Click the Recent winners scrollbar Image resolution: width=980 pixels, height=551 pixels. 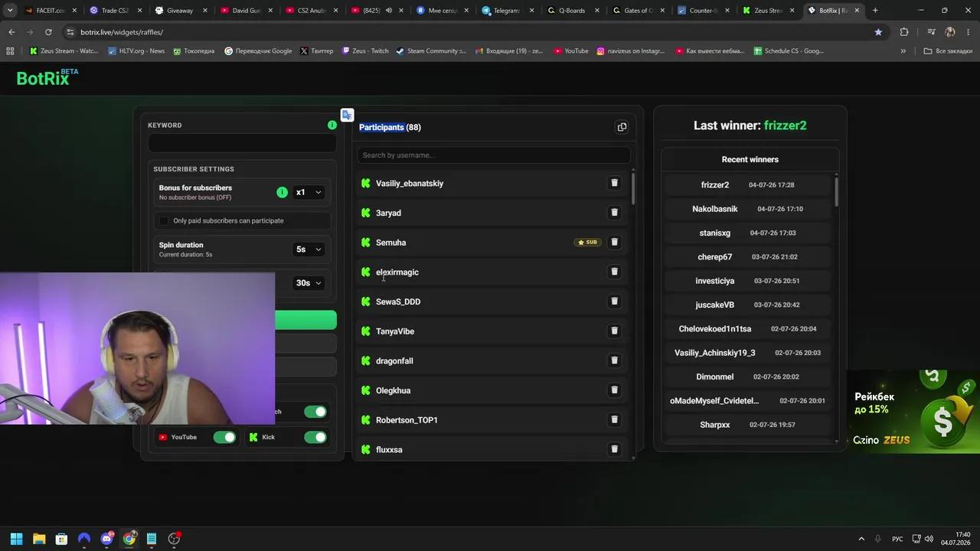click(836, 191)
